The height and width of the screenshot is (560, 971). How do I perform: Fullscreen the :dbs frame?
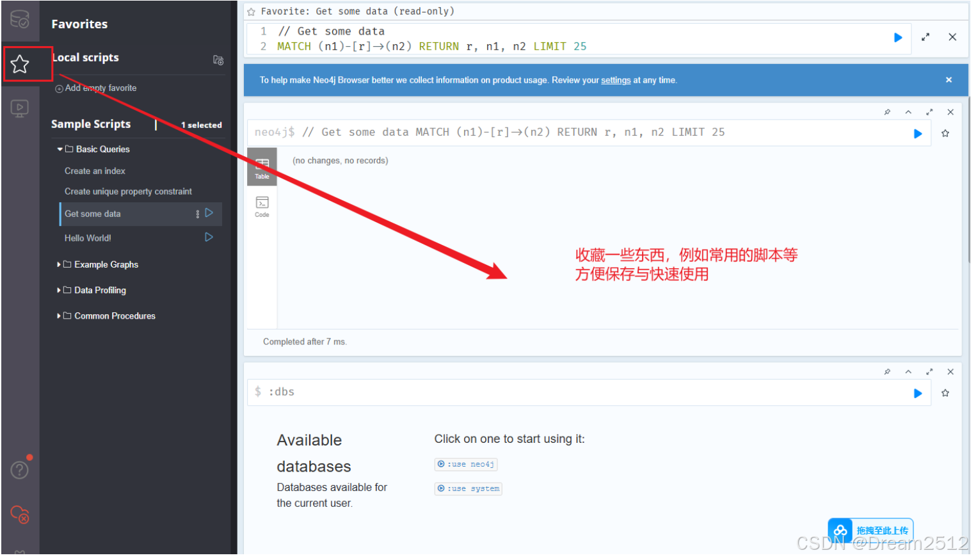point(929,372)
